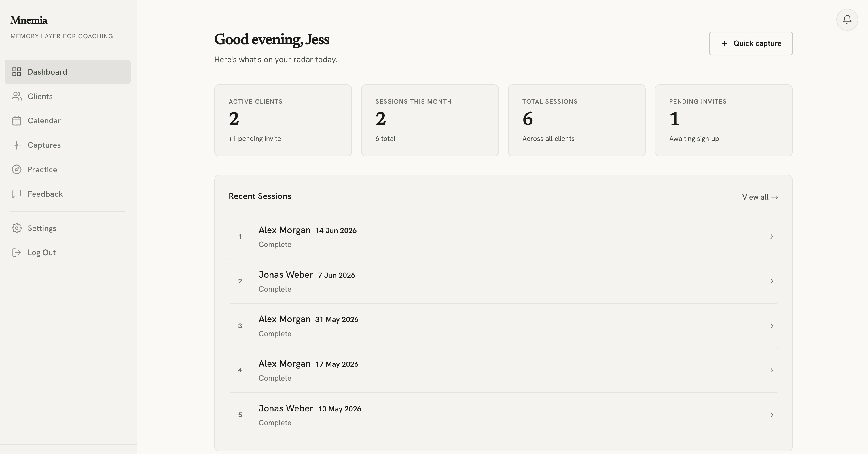The height and width of the screenshot is (454, 868).
Task: Open the Active Clients card
Action: point(283,120)
